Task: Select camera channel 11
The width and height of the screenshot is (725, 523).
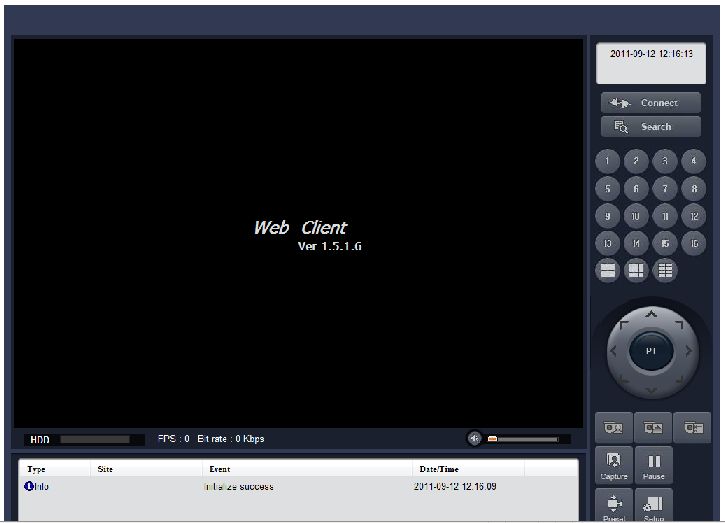Action: (665, 216)
